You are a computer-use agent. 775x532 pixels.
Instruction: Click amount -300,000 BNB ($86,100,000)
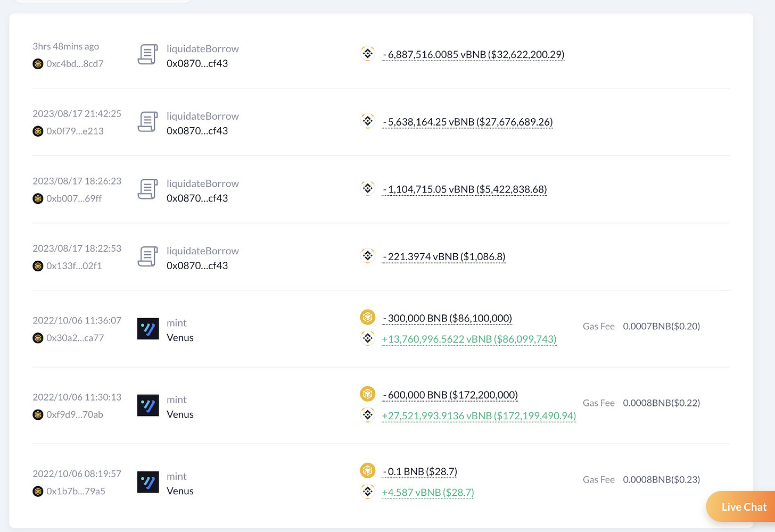(x=447, y=319)
